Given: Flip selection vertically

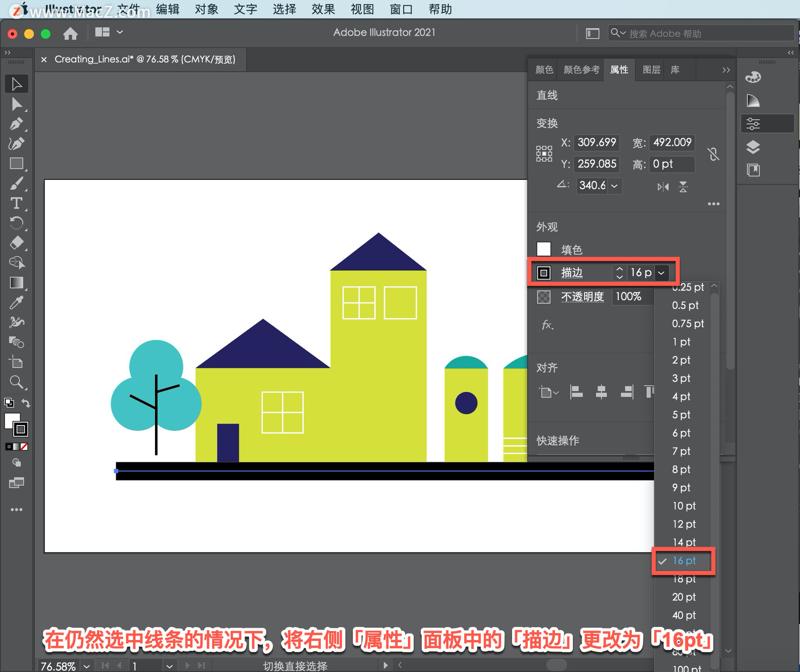Looking at the screenshot, I should 683,187.
